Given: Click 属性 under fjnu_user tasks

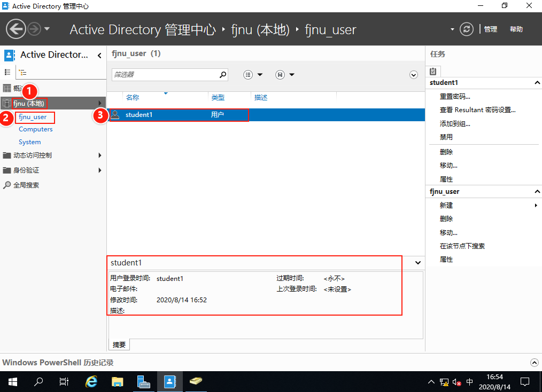Looking at the screenshot, I should click(446, 260).
